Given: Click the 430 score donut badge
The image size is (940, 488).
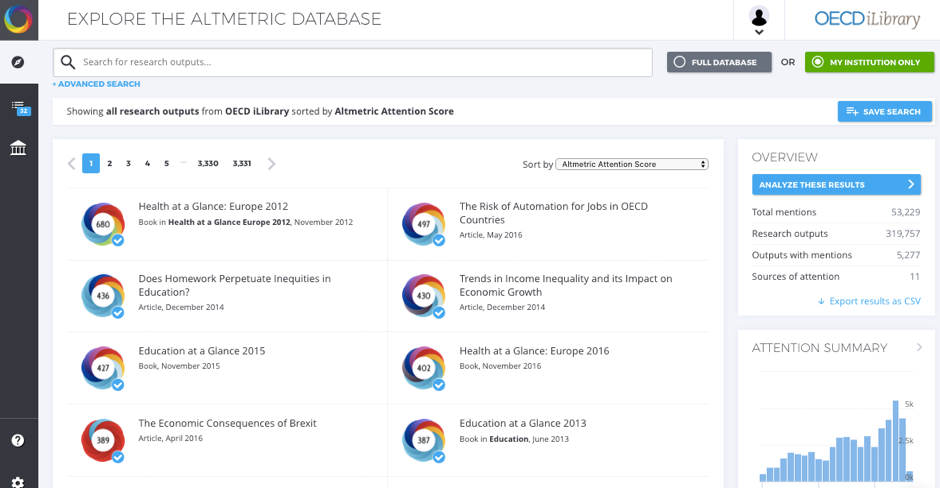Looking at the screenshot, I should (424, 296).
